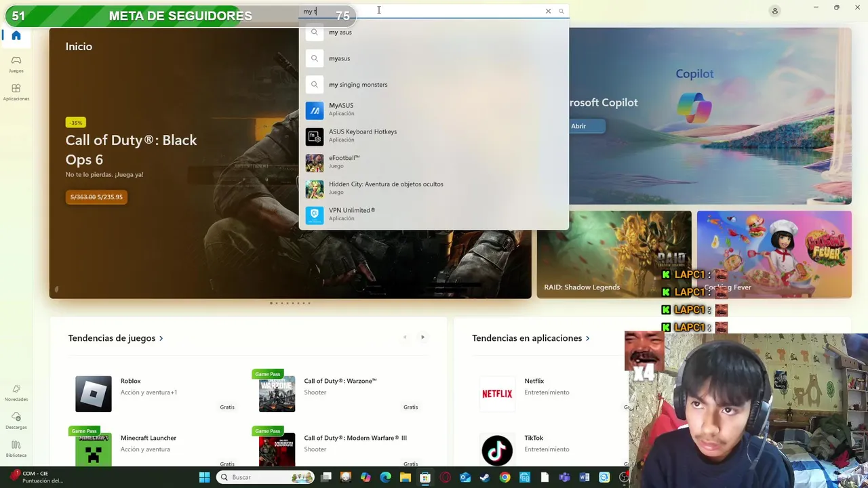
Task: Click the eFootball thumbnail icon
Action: point(315,163)
